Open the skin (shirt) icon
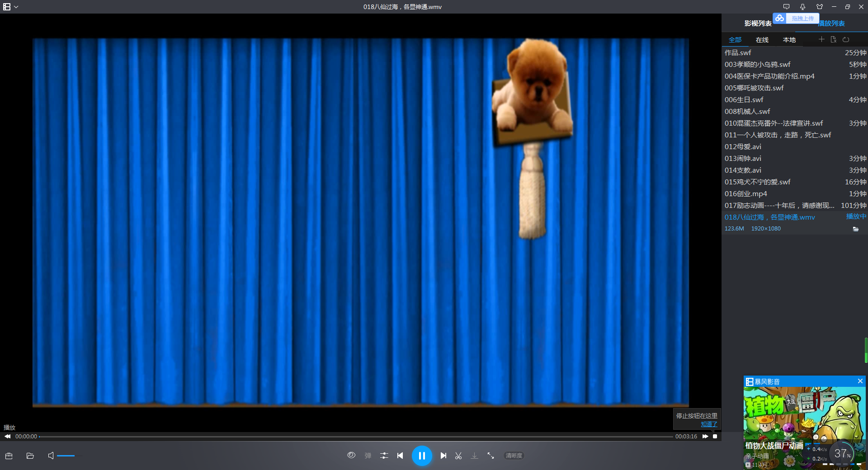Image resolution: width=868 pixels, height=470 pixels. coord(820,7)
